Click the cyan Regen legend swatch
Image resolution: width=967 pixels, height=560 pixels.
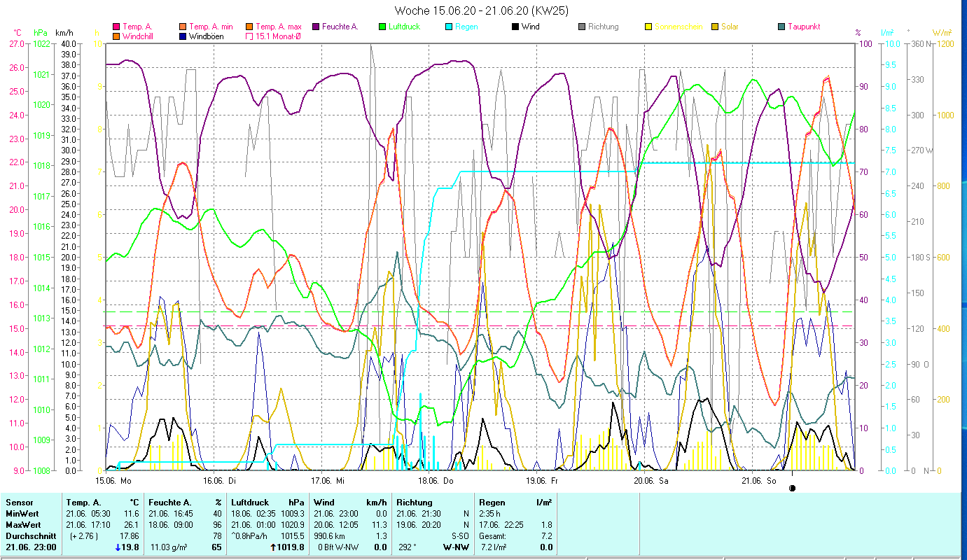449,27
